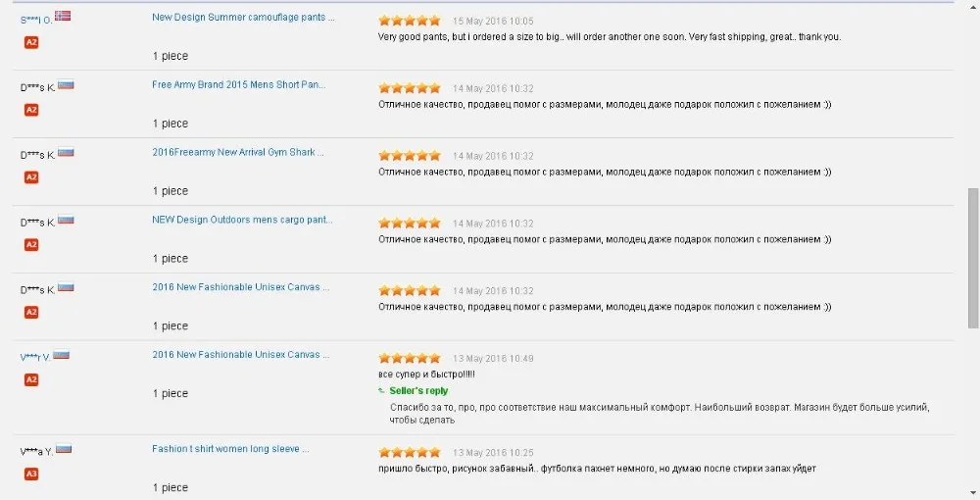Image resolution: width=980 pixels, height=500 pixels.
Task: Open NEW Design Outdoors mens cargo pant link
Action: pyautogui.click(x=242, y=221)
